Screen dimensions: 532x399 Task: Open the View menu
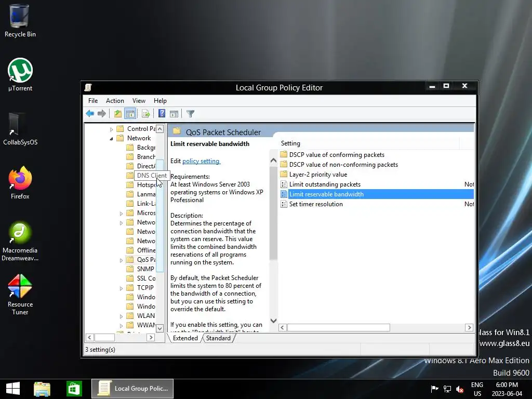coord(139,101)
